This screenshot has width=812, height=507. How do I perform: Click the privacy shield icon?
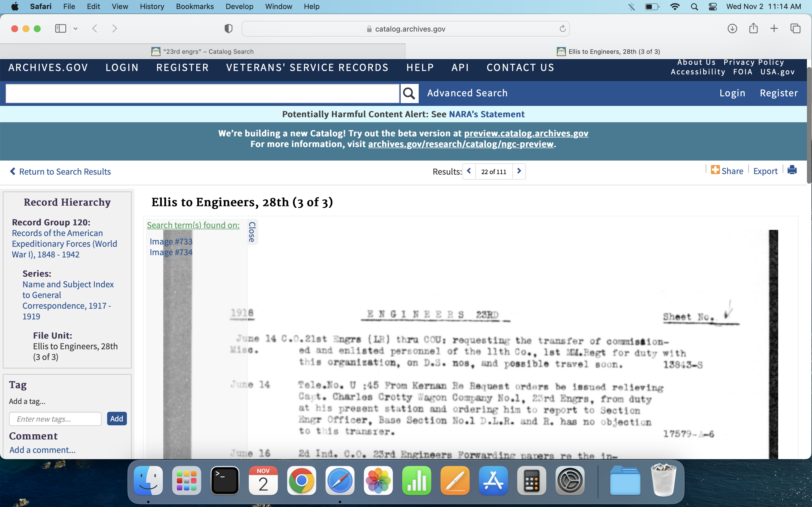(x=228, y=29)
